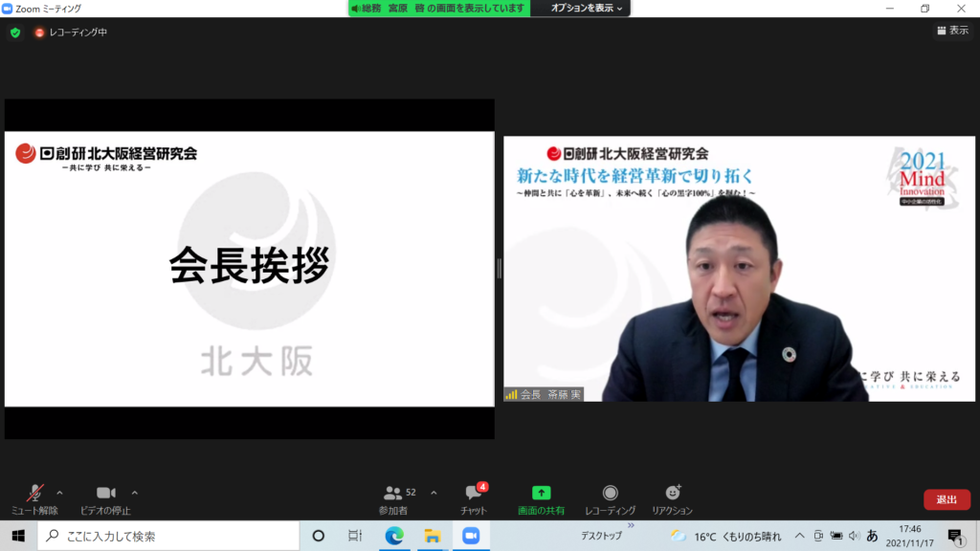Open the volume control in tray
Screen dimensions: 980x551
pyautogui.click(x=854, y=536)
